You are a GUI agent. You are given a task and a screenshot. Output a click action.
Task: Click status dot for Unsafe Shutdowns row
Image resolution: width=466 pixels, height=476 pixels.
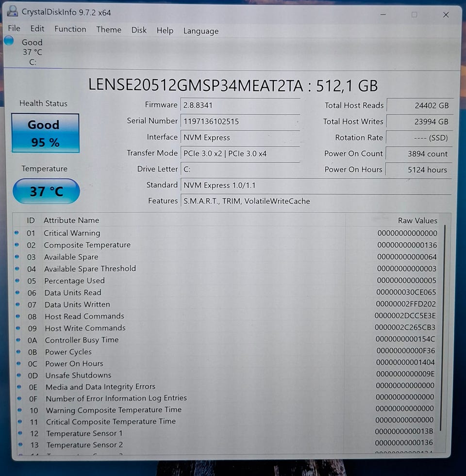pos(19,375)
